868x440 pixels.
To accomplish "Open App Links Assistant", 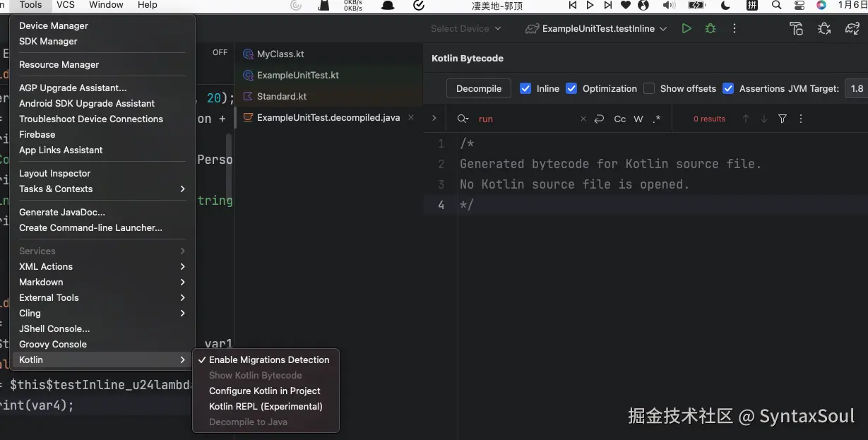I will [102, 150].
